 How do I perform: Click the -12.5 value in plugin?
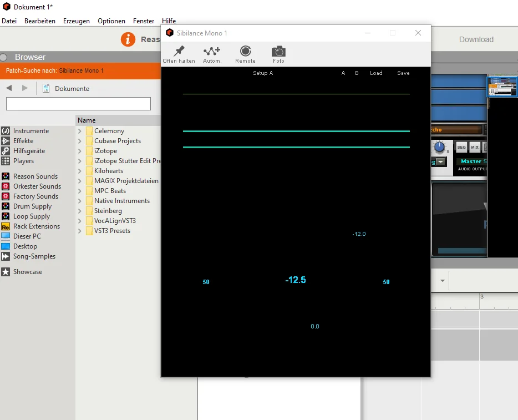(296, 280)
